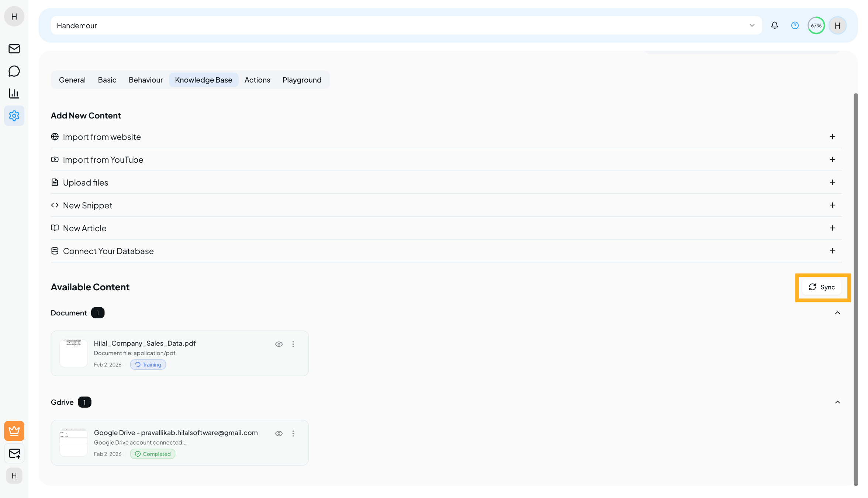
Task: Open the three-dot menu for the PDF document
Action: coord(293,344)
